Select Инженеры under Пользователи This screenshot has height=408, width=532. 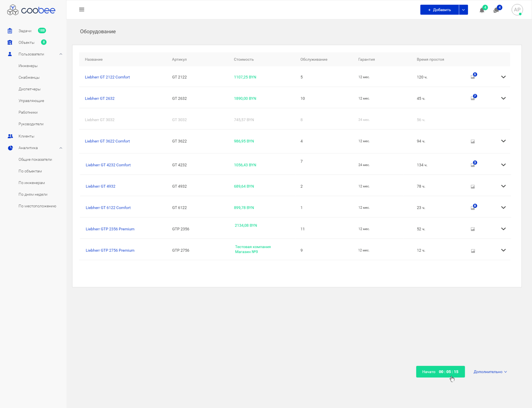pos(28,66)
